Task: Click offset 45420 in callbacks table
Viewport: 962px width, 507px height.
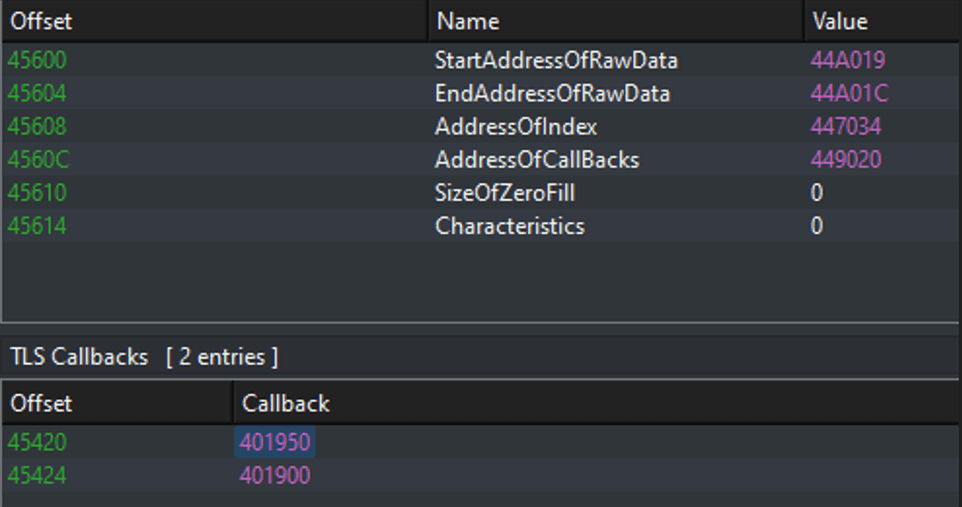Action: click(x=37, y=442)
